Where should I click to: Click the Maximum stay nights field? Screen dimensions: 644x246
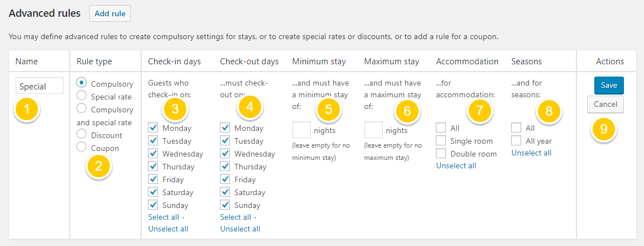coord(373,130)
